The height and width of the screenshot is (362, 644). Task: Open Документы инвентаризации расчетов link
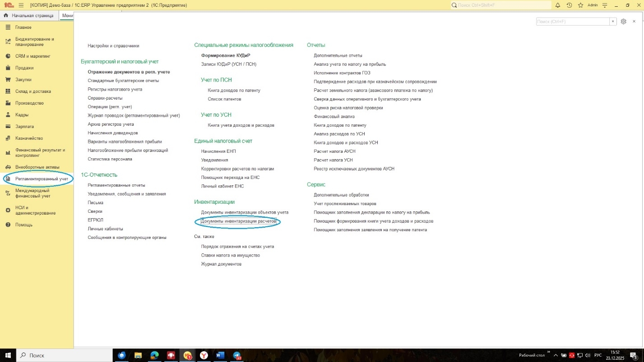click(x=238, y=221)
